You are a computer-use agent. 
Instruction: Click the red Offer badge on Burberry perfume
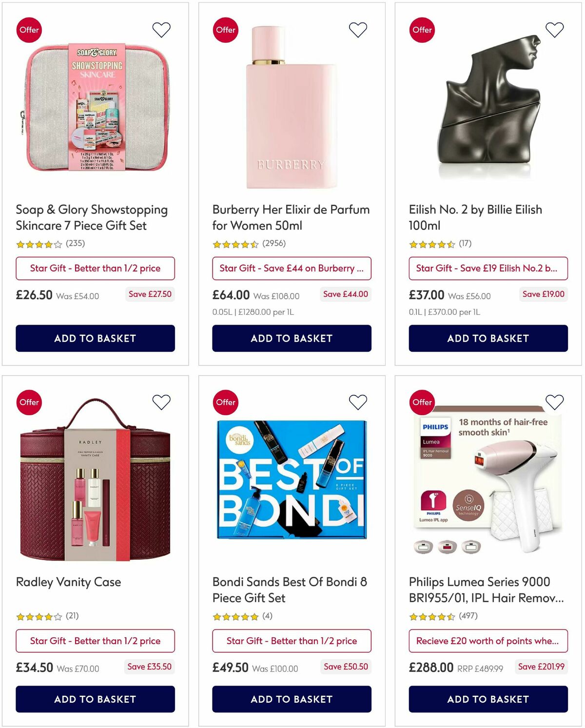click(x=225, y=30)
